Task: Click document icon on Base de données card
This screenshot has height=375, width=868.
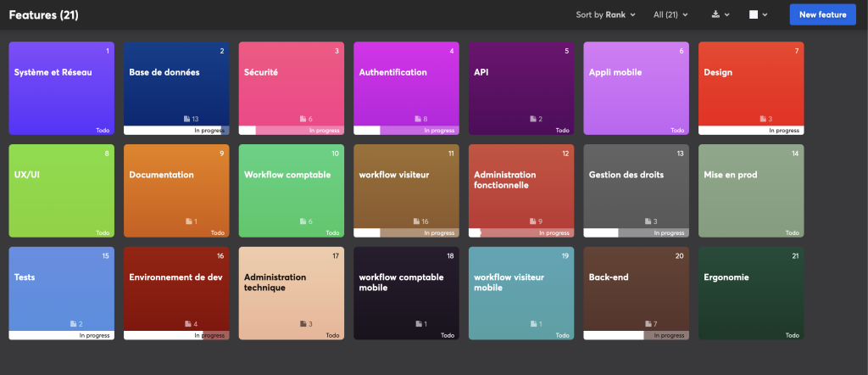Action: point(186,119)
